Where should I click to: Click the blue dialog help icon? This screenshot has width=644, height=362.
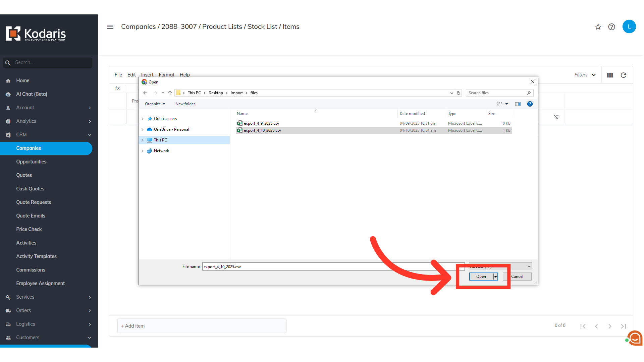pyautogui.click(x=530, y=104)
